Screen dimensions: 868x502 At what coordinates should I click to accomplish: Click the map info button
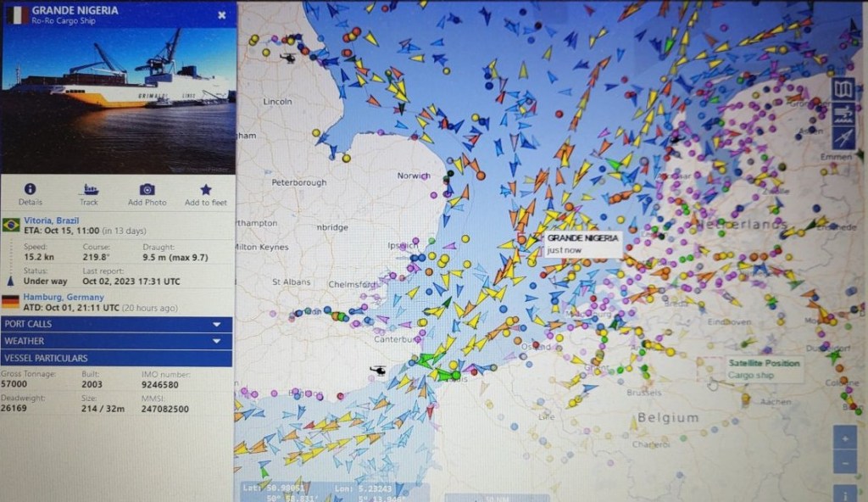click(845, 492)
